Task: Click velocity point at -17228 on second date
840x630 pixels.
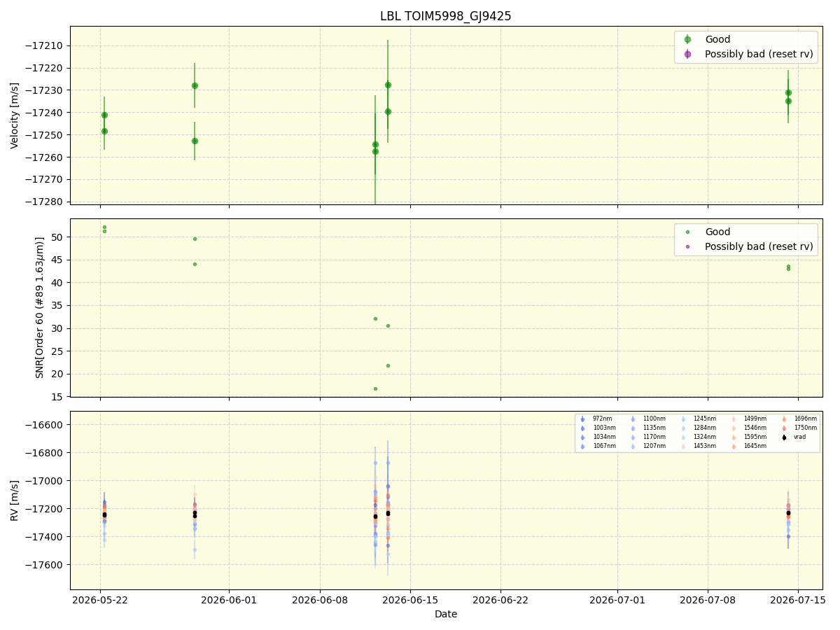Action: 195,85
